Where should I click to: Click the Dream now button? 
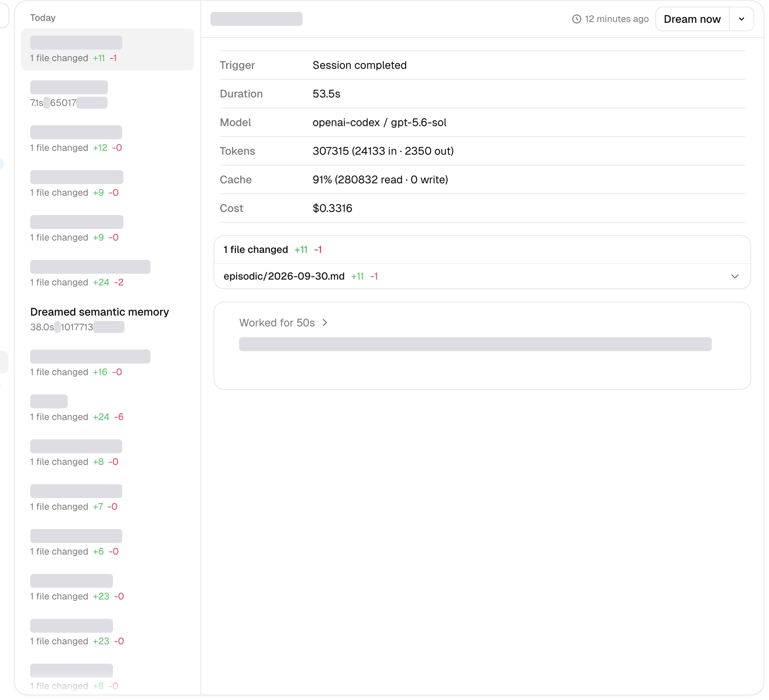[692, 19]
